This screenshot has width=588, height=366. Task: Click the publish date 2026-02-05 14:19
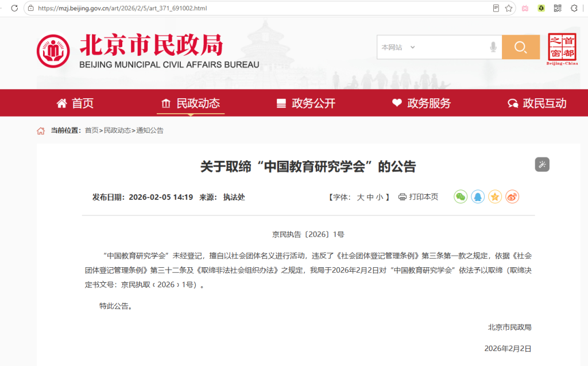point(161,197)
